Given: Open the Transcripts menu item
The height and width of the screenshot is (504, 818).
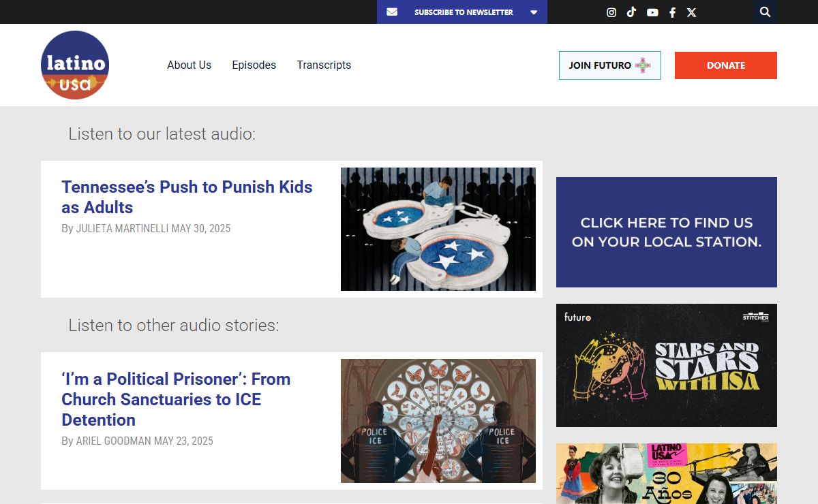Looking at the screenshot, I should pos(324,65).
